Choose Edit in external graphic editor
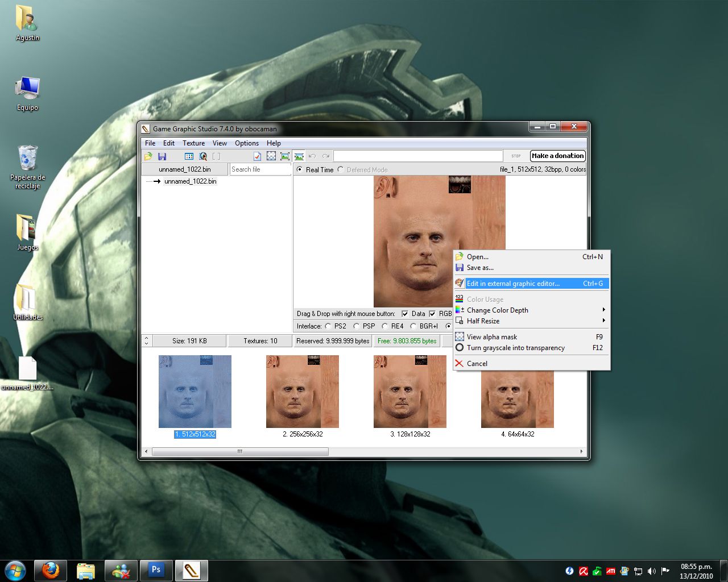This screenshot has height=582, width=728. pyautogui.click(x=531, y=284)
